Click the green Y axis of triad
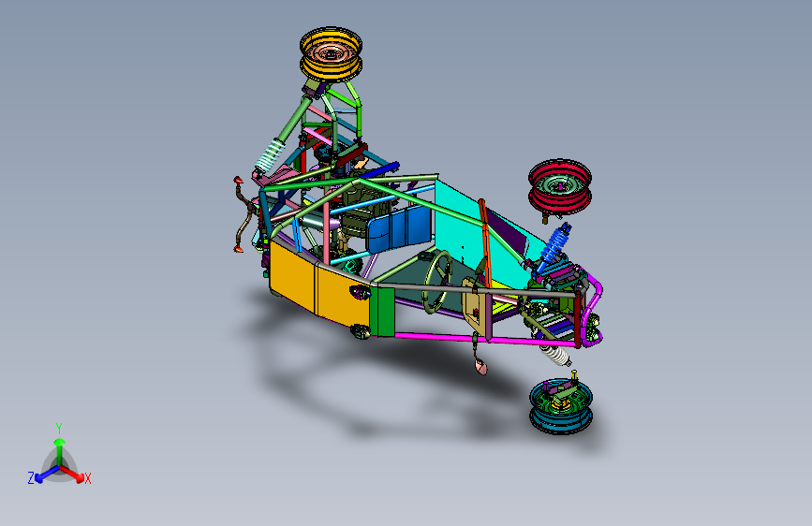812x526 pixels. point(60,452)
